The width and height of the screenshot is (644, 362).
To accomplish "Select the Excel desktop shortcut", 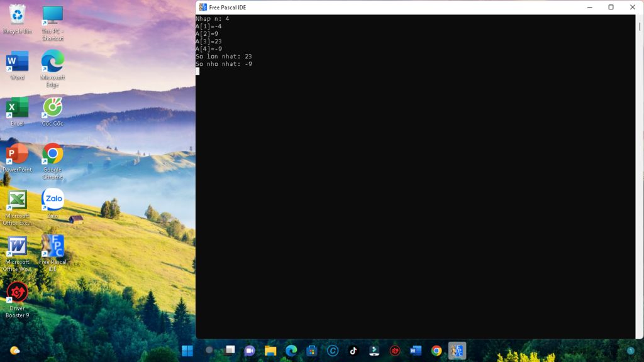I will coord(17,111).
